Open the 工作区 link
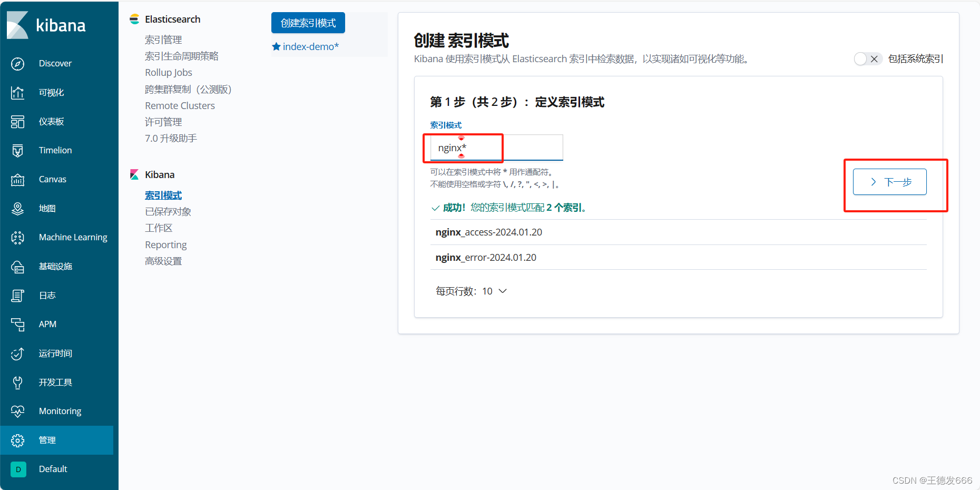Screen dimensions: 980x490 click(159, 228)
